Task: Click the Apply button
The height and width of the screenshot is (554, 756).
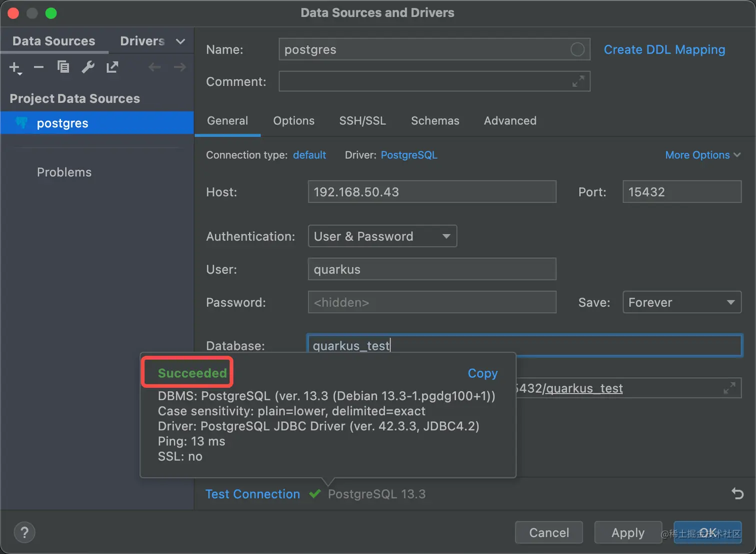Action: (x=628, y=533)
